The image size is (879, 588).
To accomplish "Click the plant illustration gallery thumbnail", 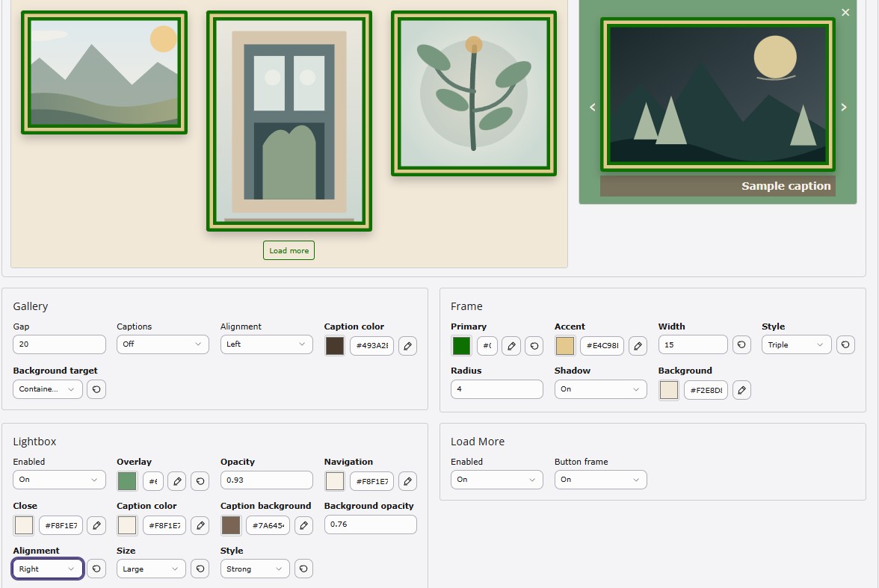I will (474, 93).
